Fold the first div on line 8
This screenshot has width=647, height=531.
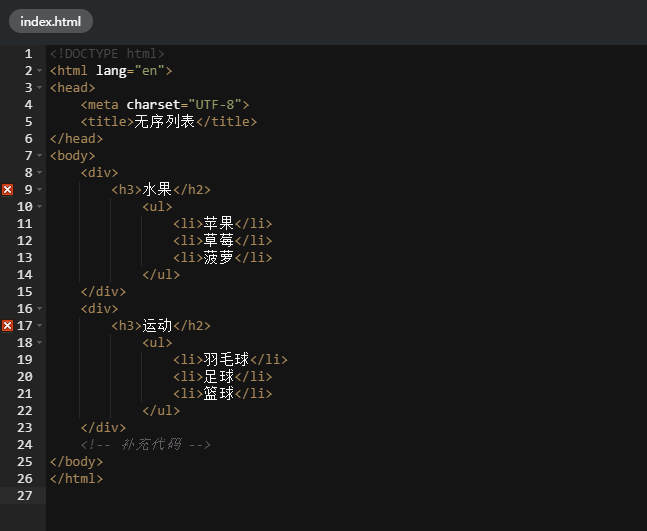40,172
